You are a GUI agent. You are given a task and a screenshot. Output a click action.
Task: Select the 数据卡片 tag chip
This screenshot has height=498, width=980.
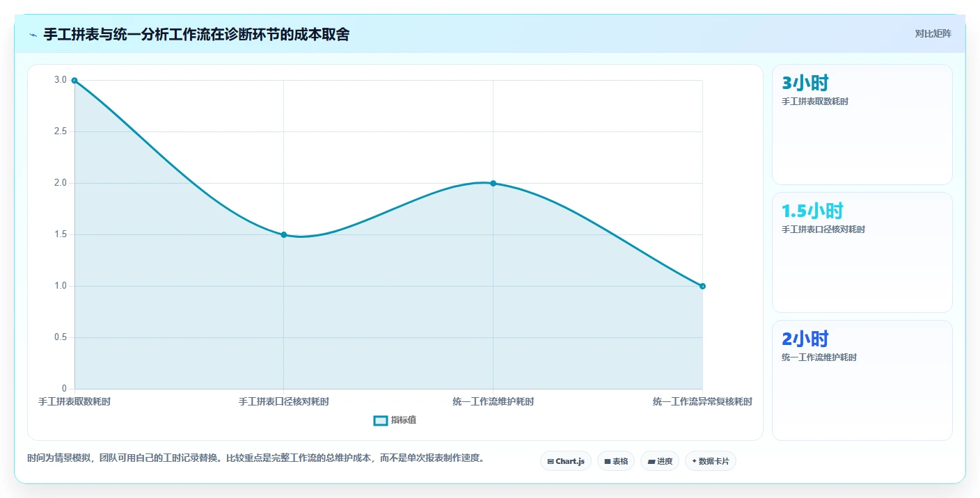pos(711,461)
